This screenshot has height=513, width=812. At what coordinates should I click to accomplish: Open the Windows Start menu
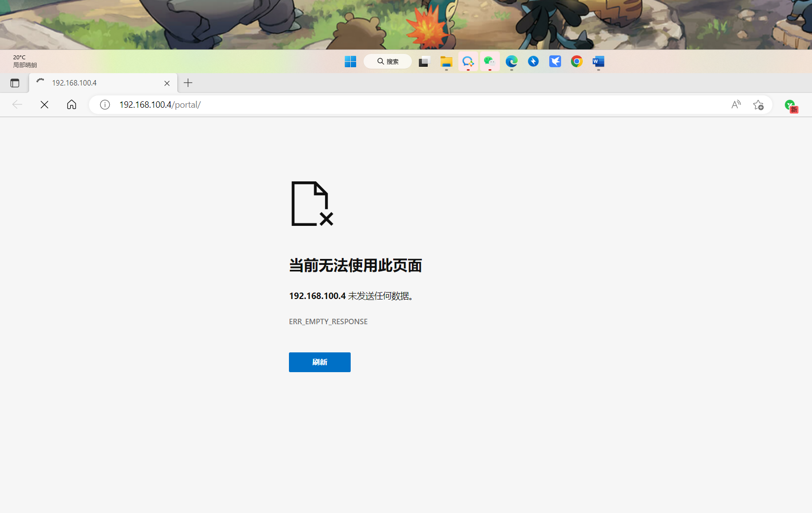click(x=350, y=61)
